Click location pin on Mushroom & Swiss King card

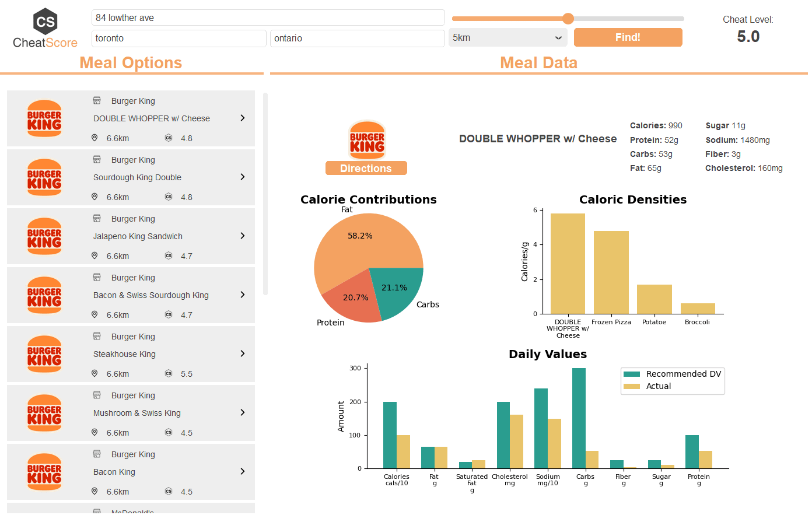click(x=94, y=432)
